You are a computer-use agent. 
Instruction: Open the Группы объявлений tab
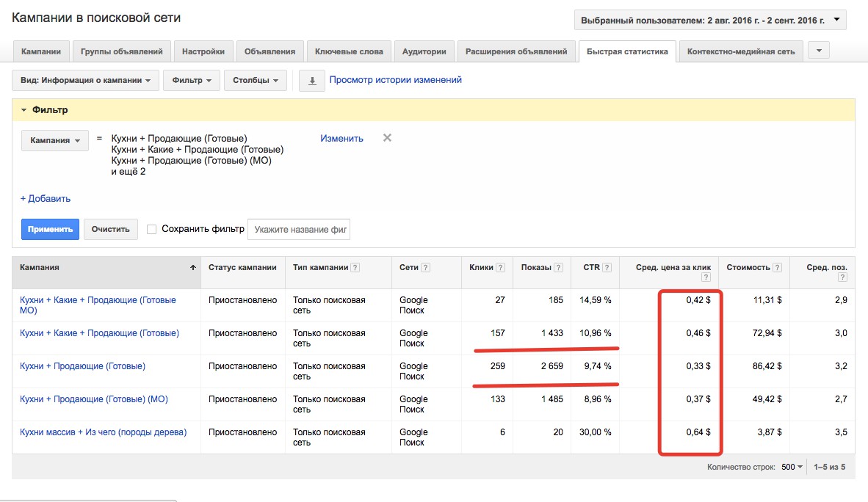click(122, 52)
